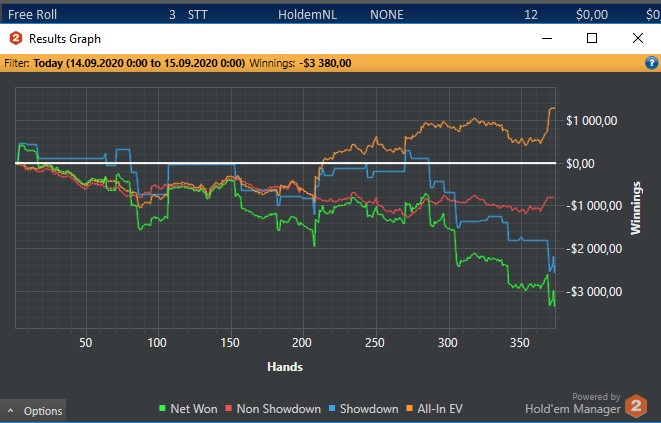Click the Results Graph window title
This screenshot has height=423, width=661.
(65, 39)
